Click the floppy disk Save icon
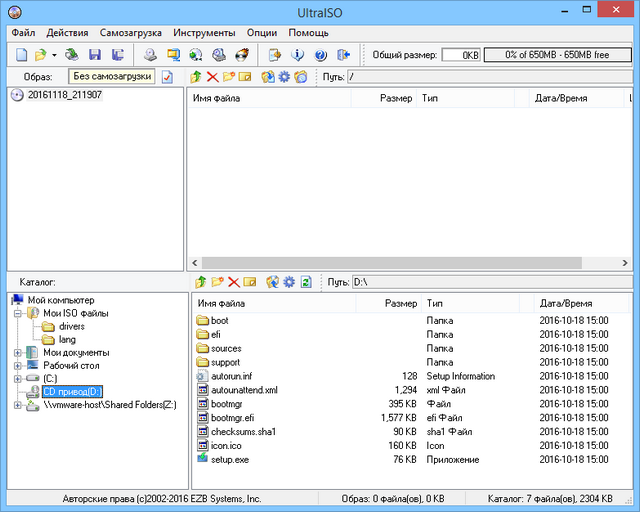Viewport: 640px width, 512px height. pos(95,54)
